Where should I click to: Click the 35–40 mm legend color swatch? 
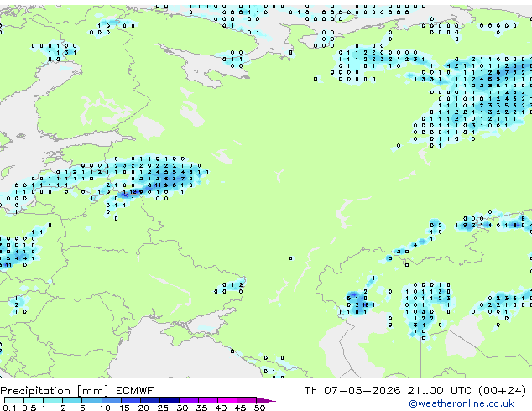208,400
